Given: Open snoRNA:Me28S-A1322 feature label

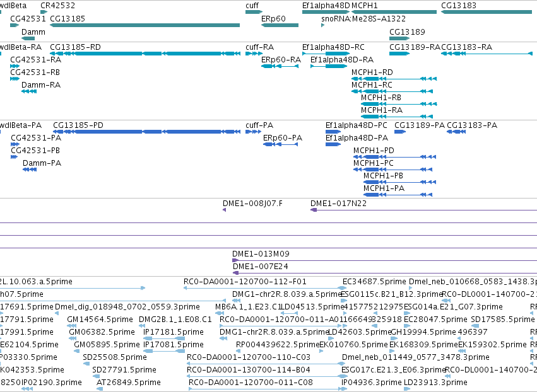Looking at the screenshot, I should [x=363, y=18].
